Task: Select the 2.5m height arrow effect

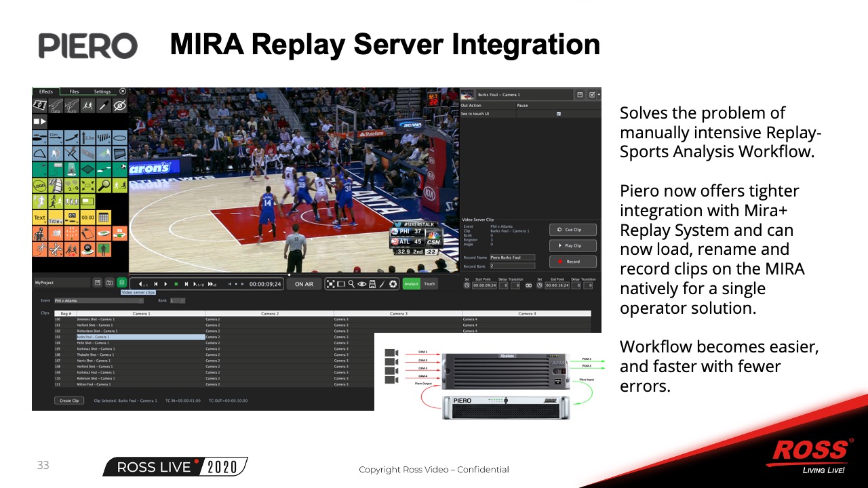Action: 87,138
